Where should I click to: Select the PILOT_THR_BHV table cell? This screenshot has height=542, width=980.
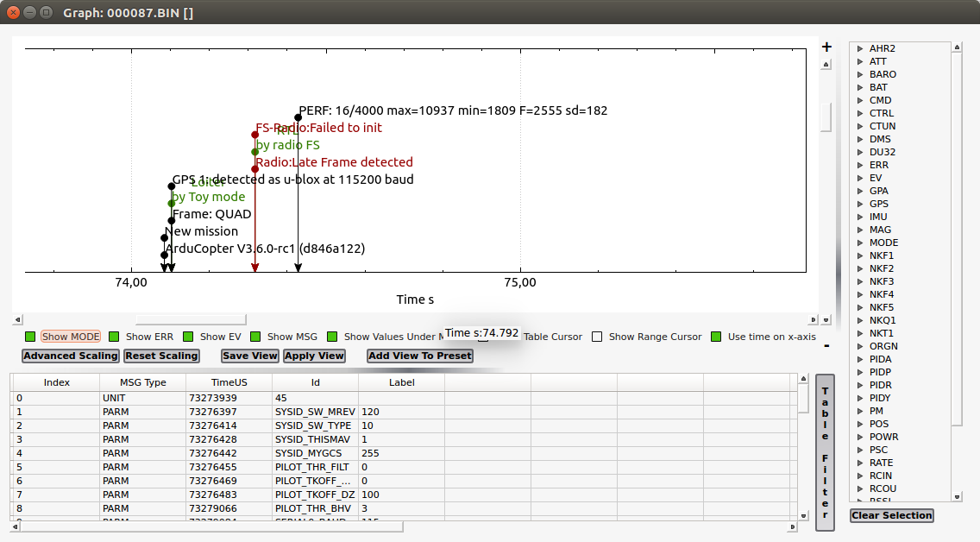pos(315,508)
